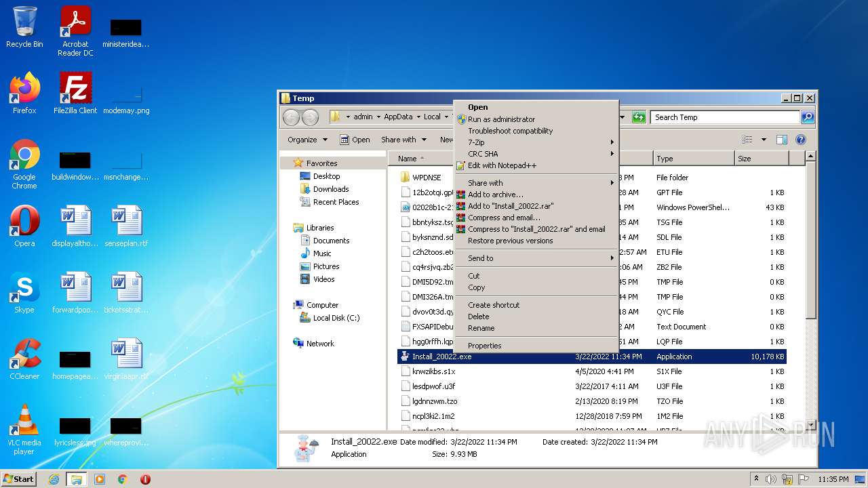
Task: Click Search Temp input field
Action: pyautogui.click(x=725, y=117)
